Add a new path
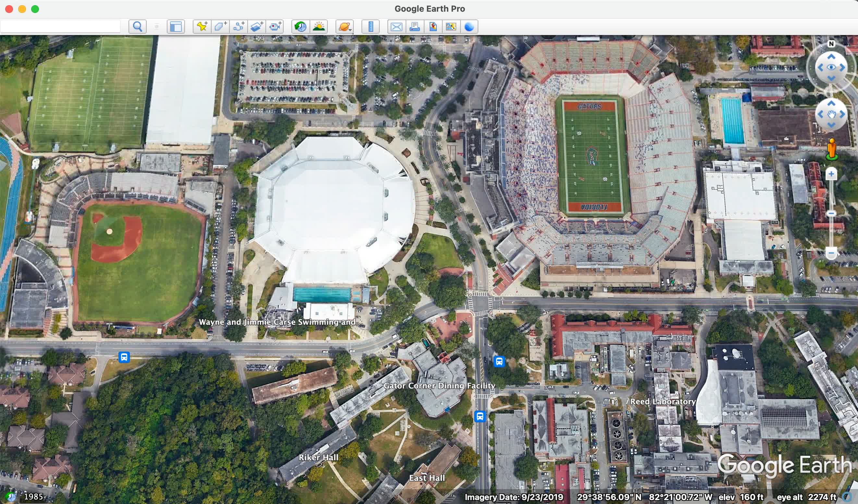Screen dimensions: 858x504 click(x=238, y=27)
